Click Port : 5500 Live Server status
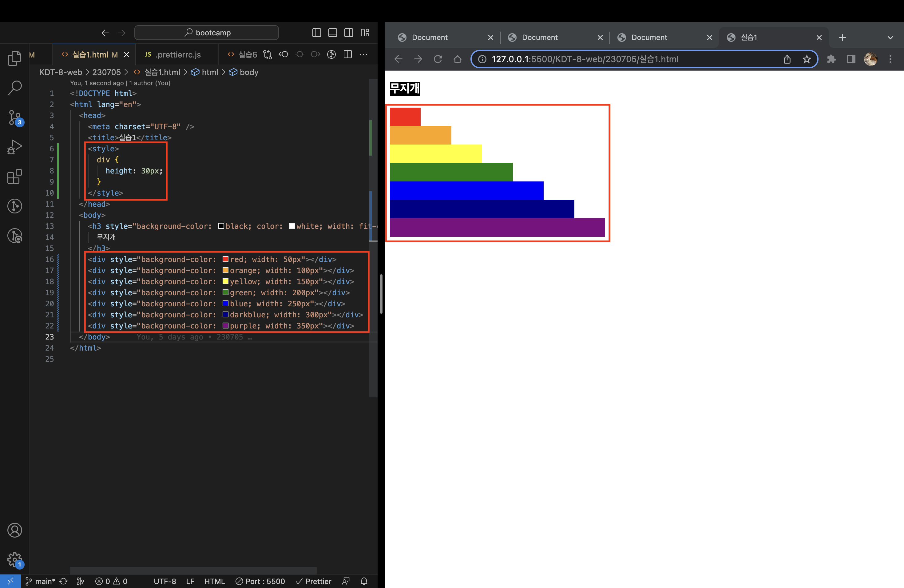Viewport: 904px width, 588px height. click(x=260, y=581)
